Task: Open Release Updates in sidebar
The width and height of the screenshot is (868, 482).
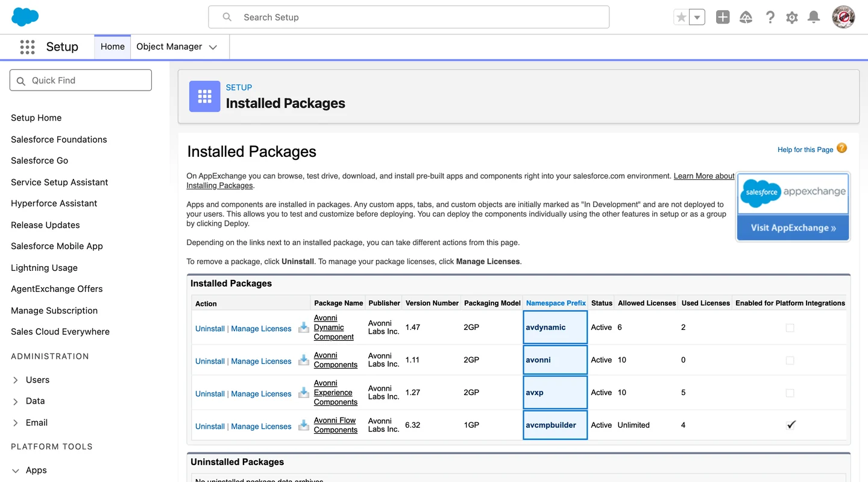Action: click(x=45, y=225)
